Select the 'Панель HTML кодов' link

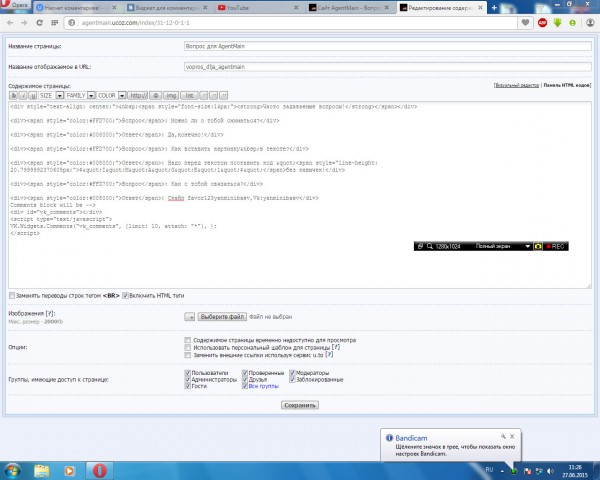click(x=567, y=85)
